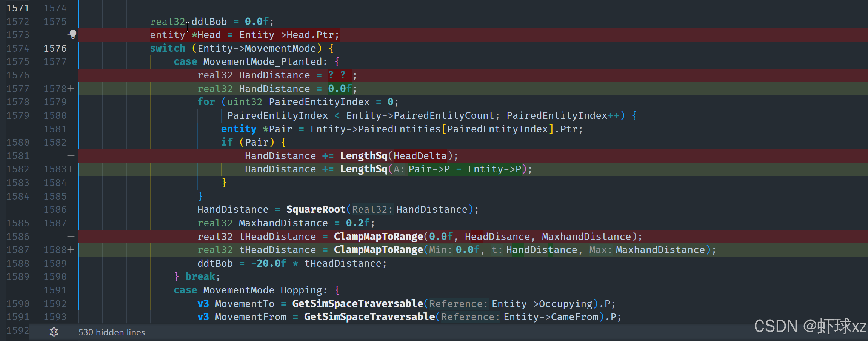Screen dimensions: 868x341
Task: Click 'HeadDelta' argument in removed line
Action: [420, 156]
